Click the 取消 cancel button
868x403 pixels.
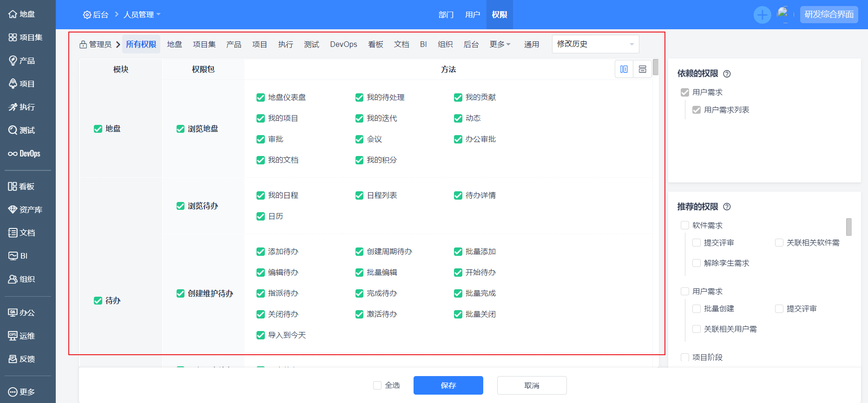[x=532, y=385]
